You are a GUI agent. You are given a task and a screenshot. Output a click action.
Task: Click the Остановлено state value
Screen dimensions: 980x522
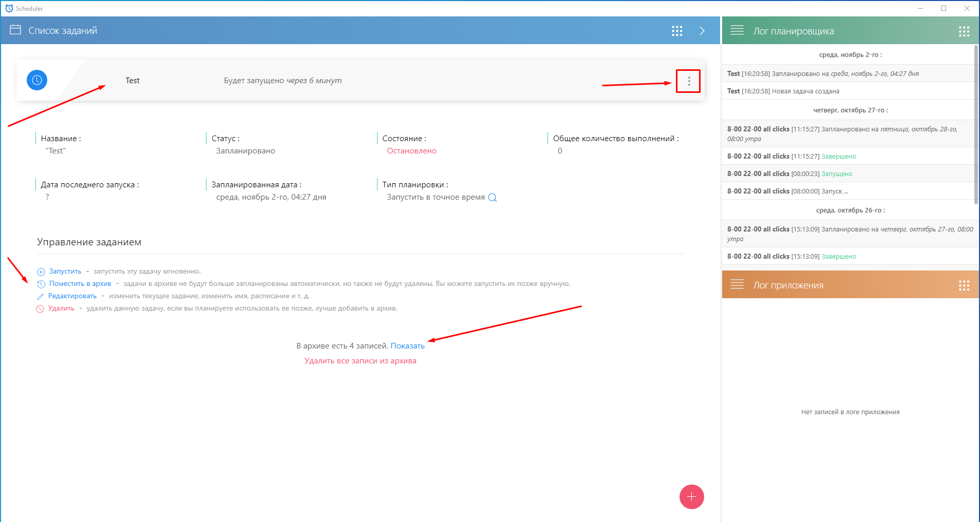pos(411,151)
